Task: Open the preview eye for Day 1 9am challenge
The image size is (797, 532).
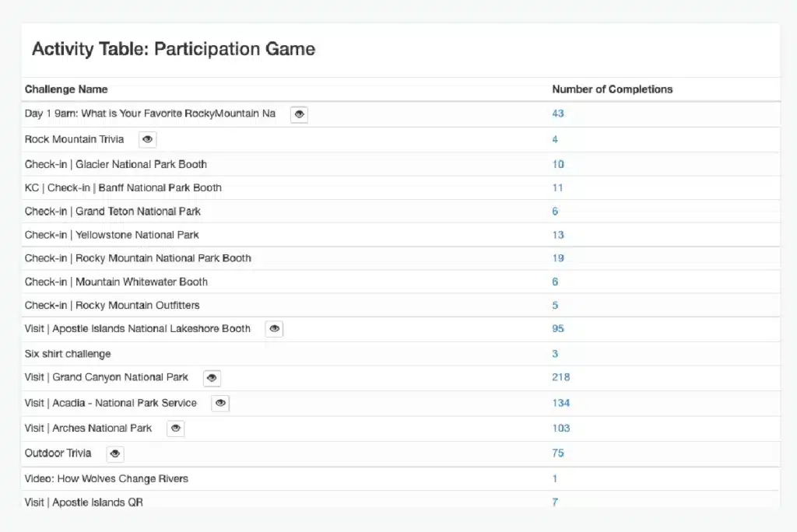Action: pyautogui.click(x=300, y=114)
